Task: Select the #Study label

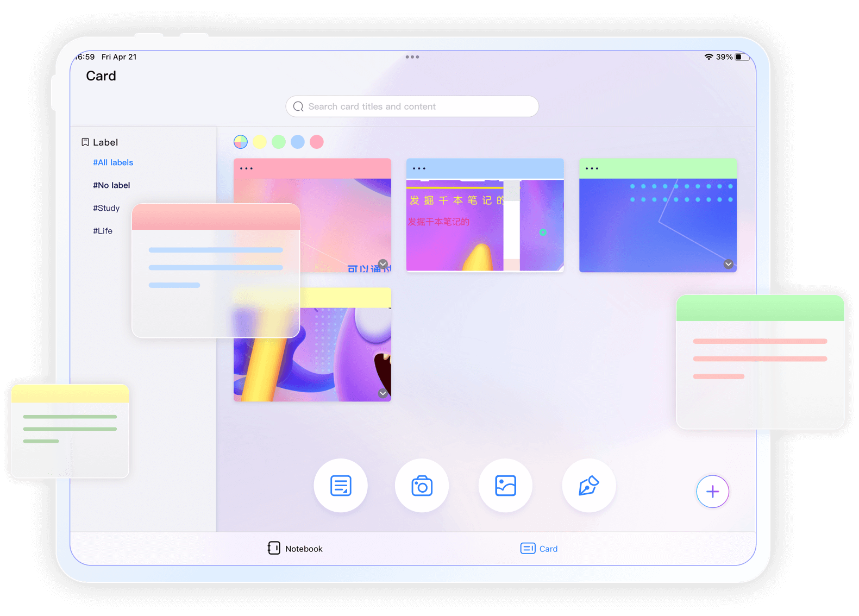Action: pyautogui.click(x=106, y=208)
